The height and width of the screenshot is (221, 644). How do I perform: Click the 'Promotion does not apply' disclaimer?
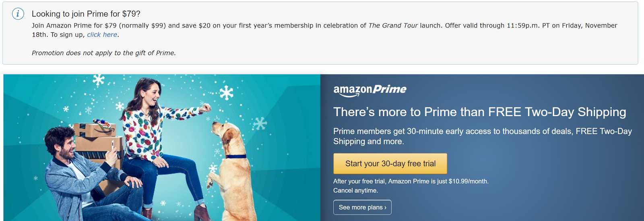pyautogui.click(x=104, y=53)
